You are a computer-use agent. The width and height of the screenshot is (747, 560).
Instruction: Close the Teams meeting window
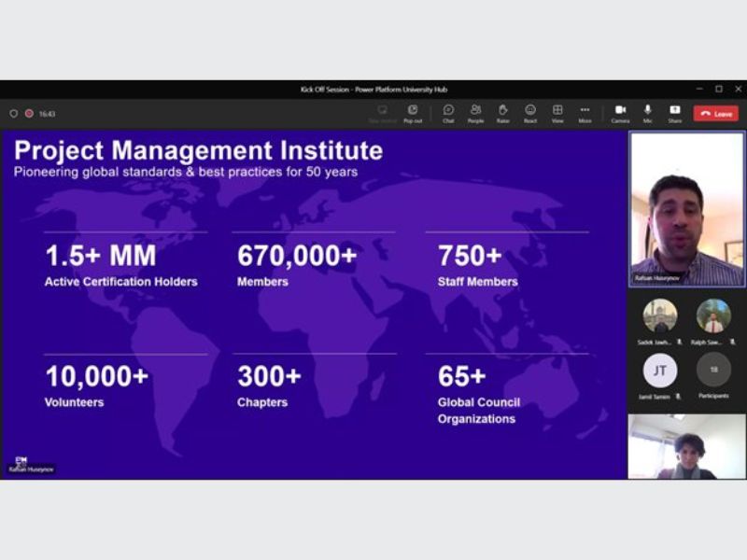pos(739,89)
